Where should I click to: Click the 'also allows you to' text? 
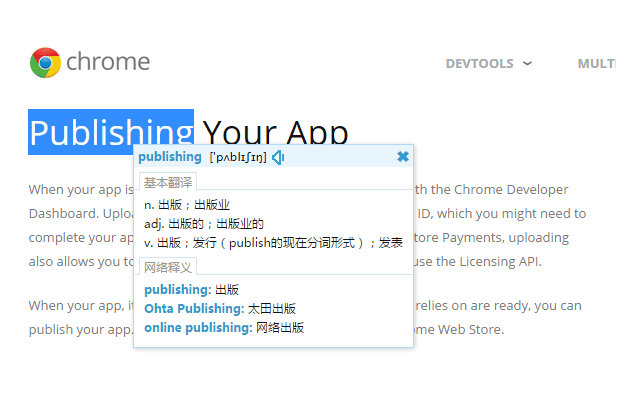81,262
